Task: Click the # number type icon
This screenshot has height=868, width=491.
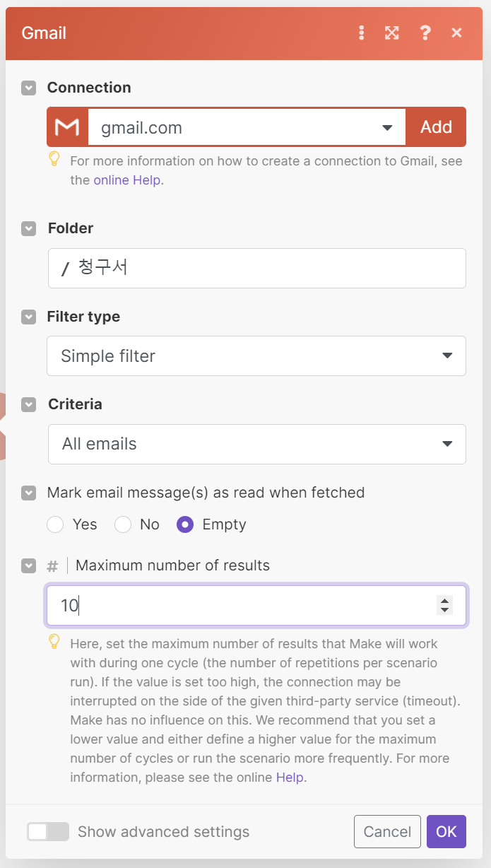Action: 52,566
